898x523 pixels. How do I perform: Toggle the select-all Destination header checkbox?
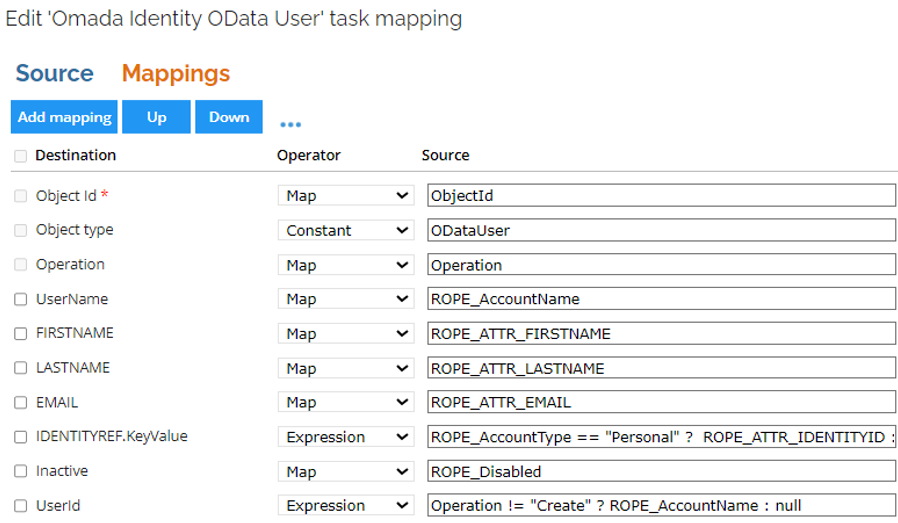point(21,156)
